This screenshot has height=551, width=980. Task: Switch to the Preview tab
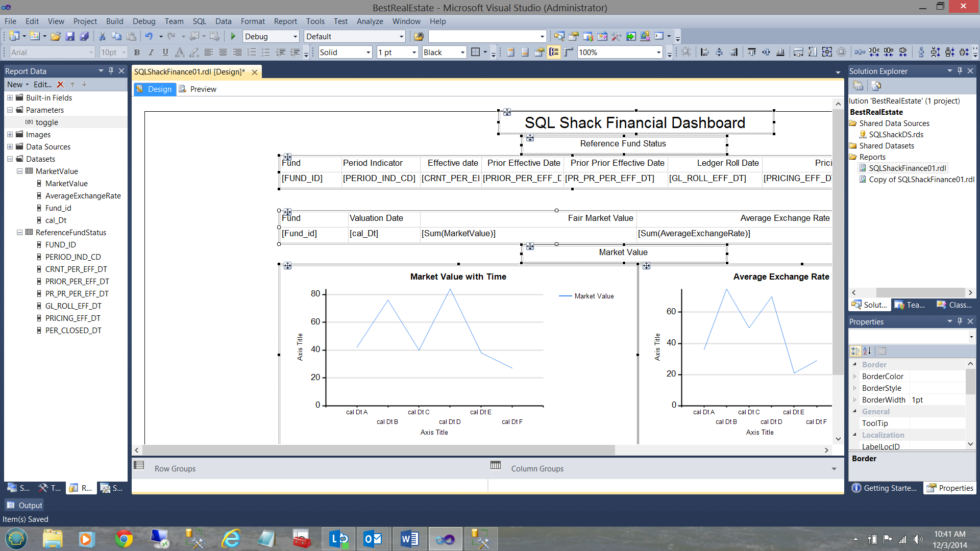tap(198, 89)
